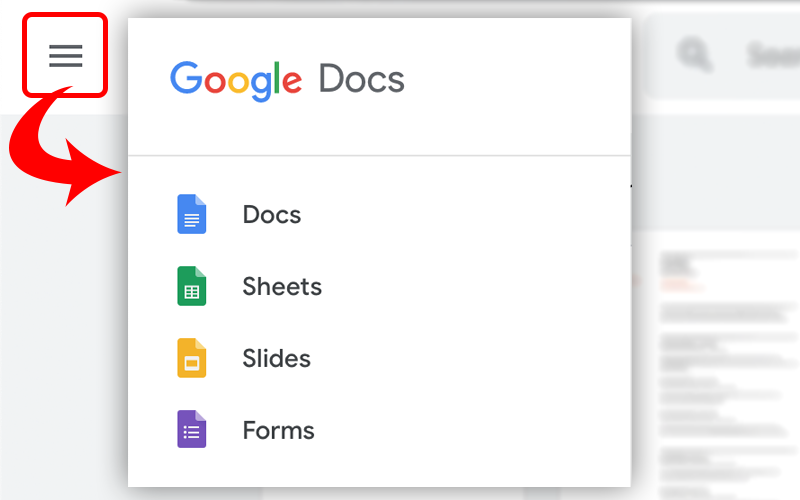This screenshot has width=800, height=500.
Task: Click the purple Forms icon
Action: click(x=191, y=430)
